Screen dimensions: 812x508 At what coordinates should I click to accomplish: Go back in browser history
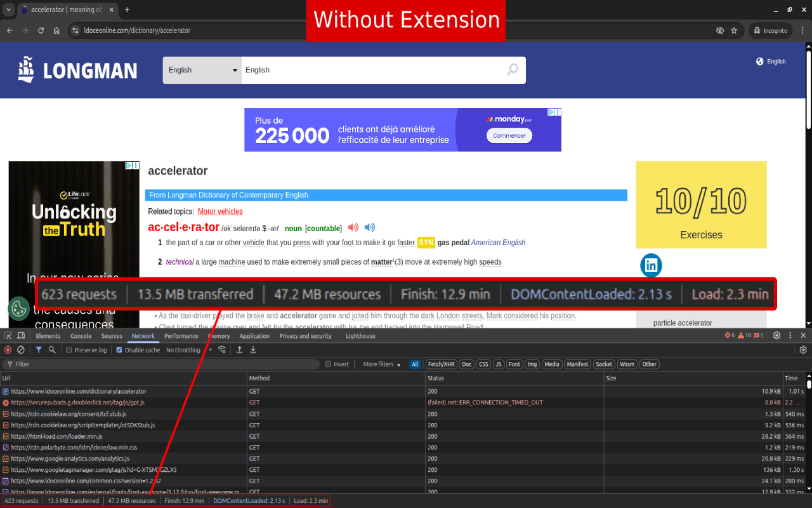10,30
